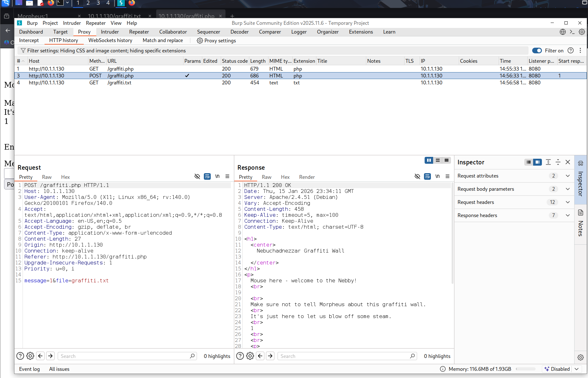Click the Request search settings gear
Image resolution: width=588 pixels, height=378 pixels.
click(x=30, y=356)
